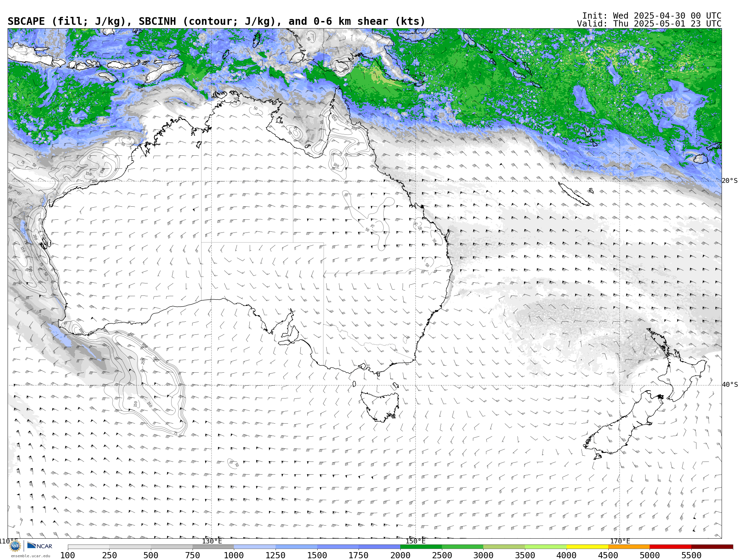744x560 pixels.
Task: Click the colorbar value label 750
Action: click(193, 555)
